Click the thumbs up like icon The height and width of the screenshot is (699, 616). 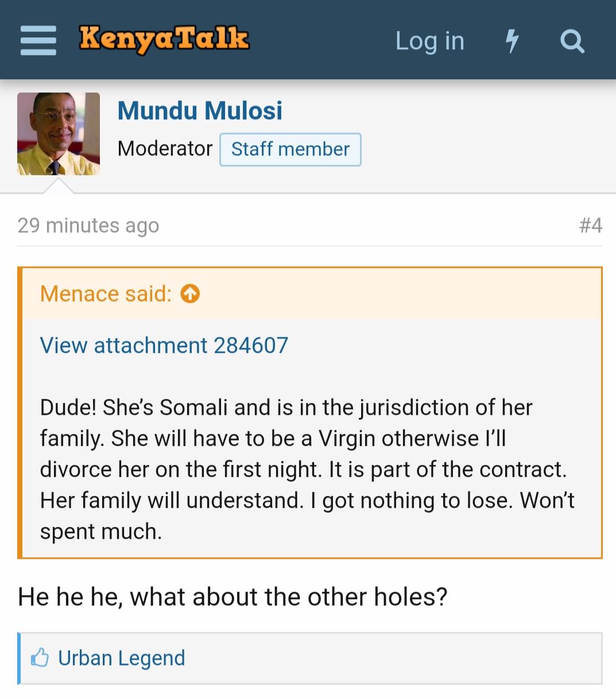40,658
